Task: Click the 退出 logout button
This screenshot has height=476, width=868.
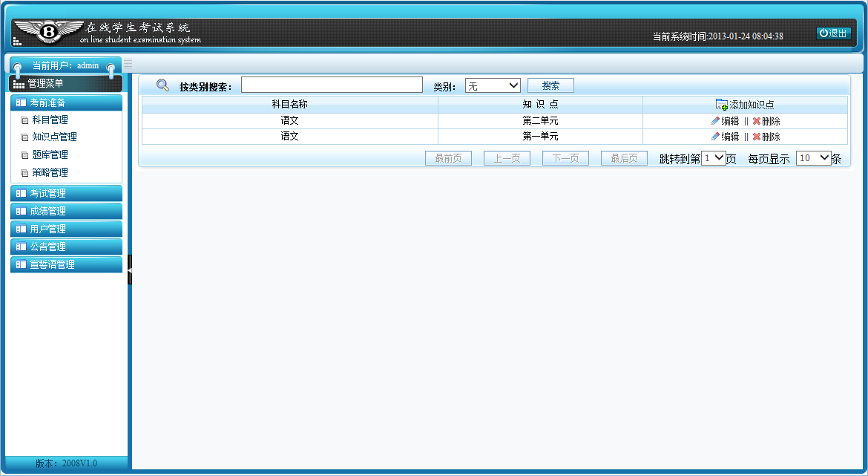Action: 834,33
